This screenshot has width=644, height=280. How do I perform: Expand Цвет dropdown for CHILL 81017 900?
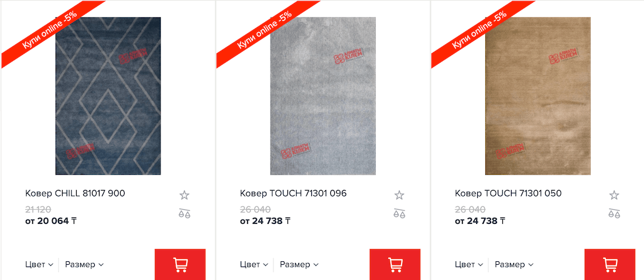(x=39, y=264)
